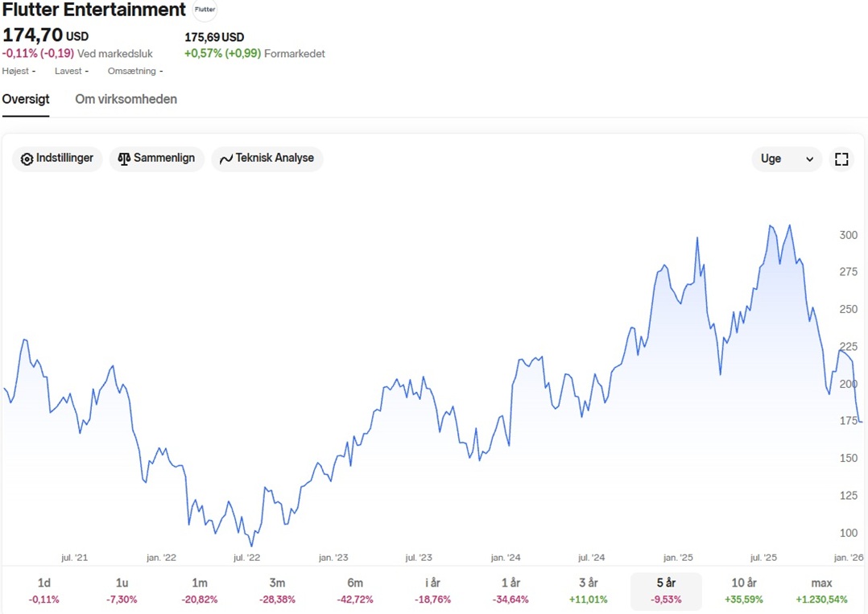Select the Oversigt tab
Image resolution: width=868 pixels, height=614 pixels.
(x=26, y=100)
